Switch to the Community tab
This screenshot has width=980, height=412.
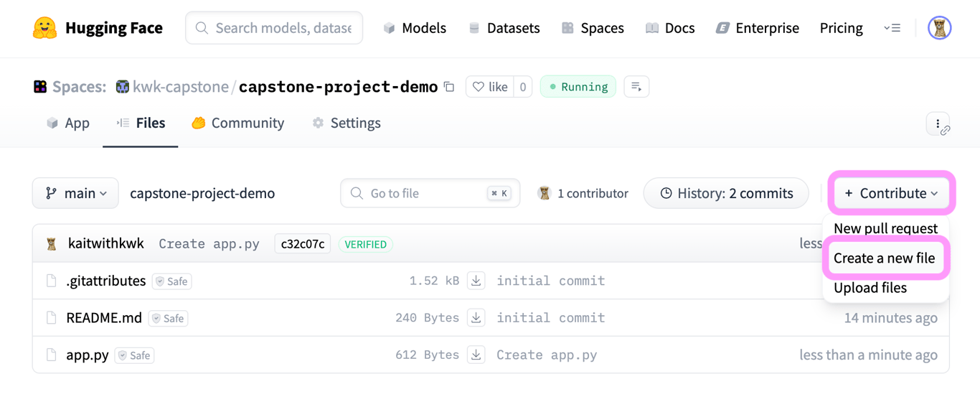pos(238,123)
